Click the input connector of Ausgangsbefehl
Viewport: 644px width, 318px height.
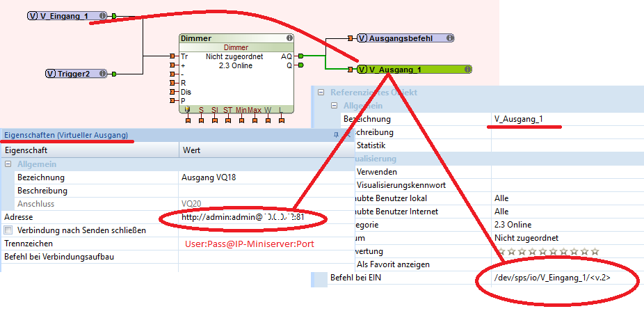point(351,39)
